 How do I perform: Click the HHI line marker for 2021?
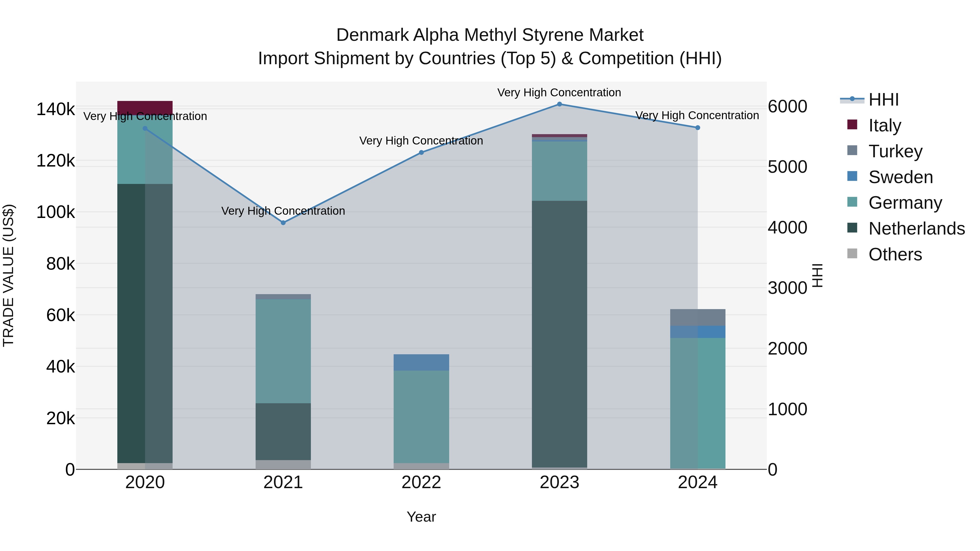point(283,223)
